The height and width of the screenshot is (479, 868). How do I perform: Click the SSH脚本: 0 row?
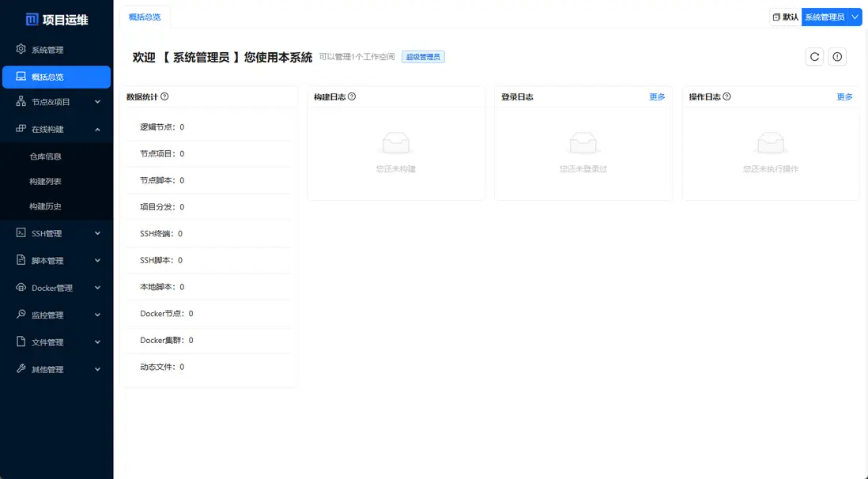point(209,260)
